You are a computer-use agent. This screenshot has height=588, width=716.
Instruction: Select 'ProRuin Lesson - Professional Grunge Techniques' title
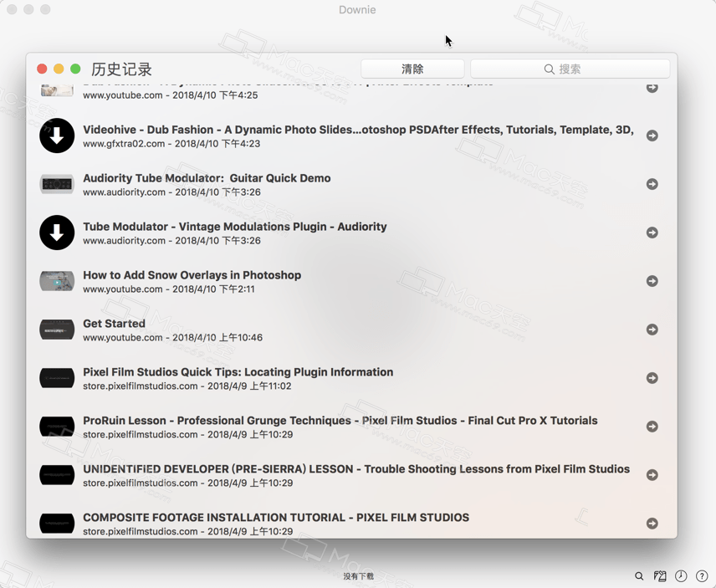[340, 421]
